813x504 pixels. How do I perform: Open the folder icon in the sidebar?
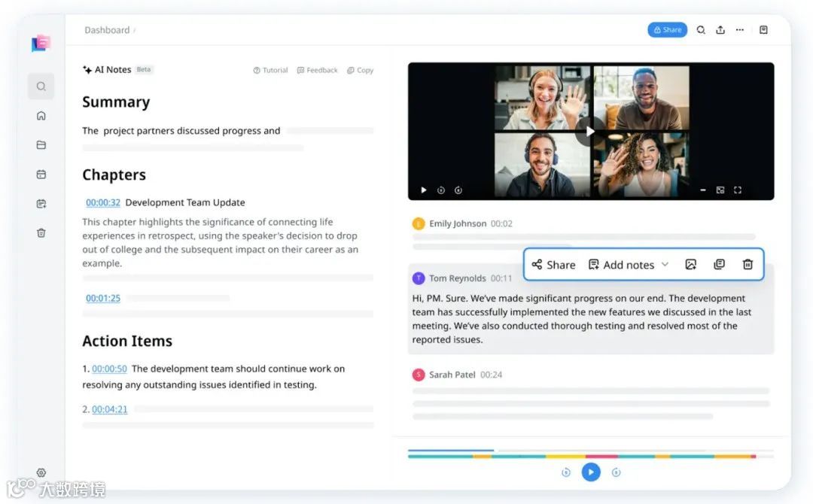pos(41,145)
